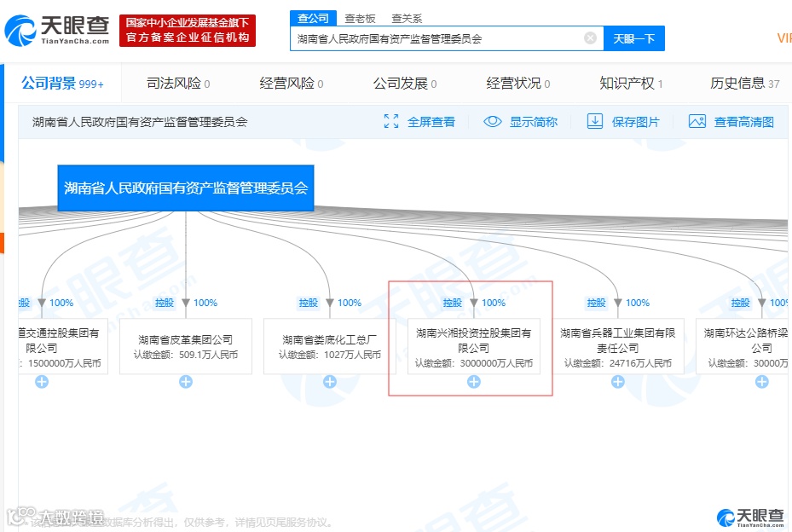This screenshot has height=532, width=792.
Task: Open the 历史信息 tab
Action: pyautogui.click(x=745, y=84)
